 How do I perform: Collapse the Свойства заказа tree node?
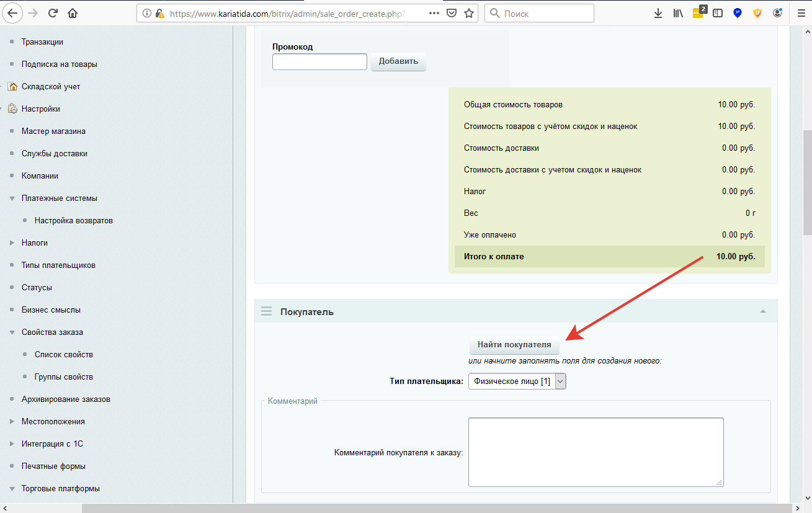point(12,332)
